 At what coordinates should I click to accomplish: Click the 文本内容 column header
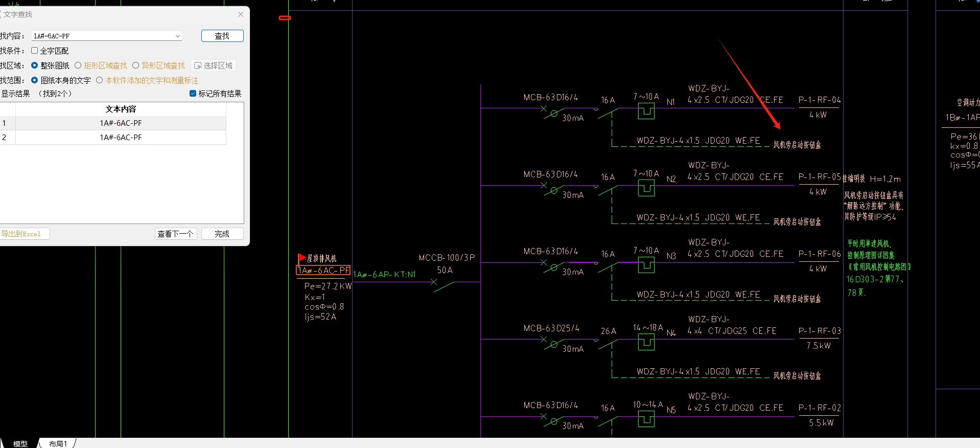[x=121, y=109]
